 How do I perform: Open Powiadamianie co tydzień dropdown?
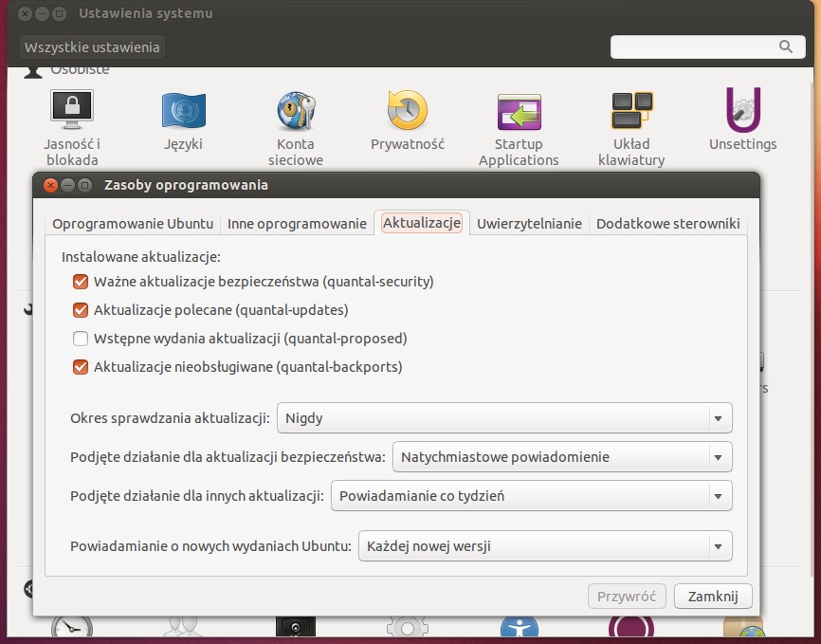click(x=532, y=495)
